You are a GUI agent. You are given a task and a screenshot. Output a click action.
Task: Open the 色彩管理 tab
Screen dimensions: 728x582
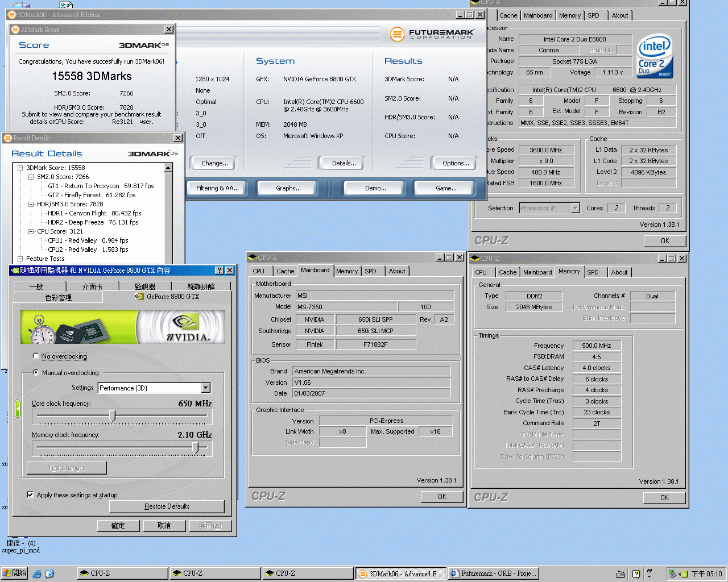[x=58, y=297]
